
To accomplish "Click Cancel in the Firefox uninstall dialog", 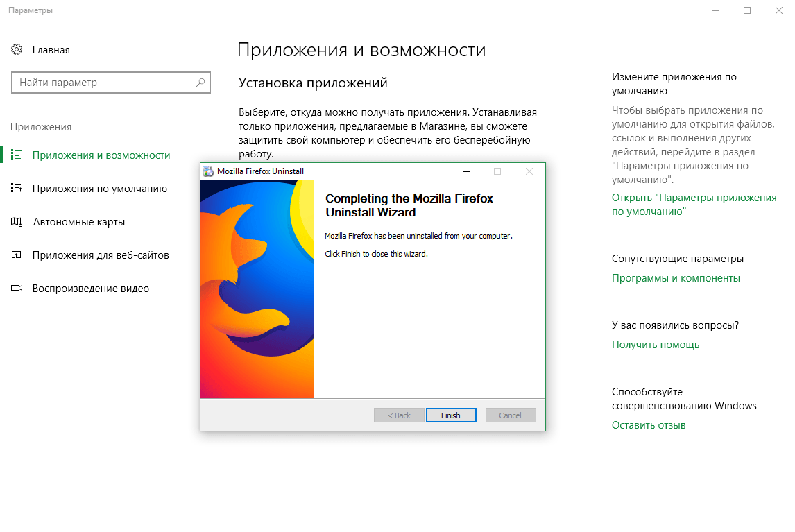I will point(511,415).
